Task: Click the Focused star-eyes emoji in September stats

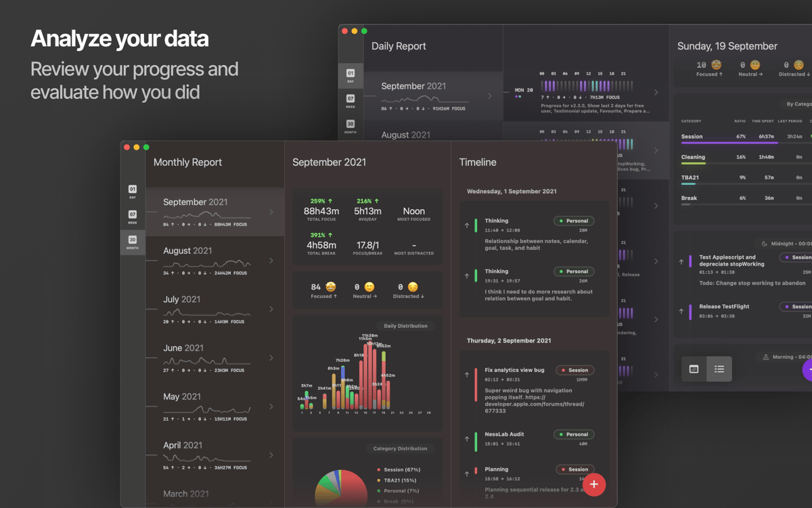Action: tap(332, 287)
